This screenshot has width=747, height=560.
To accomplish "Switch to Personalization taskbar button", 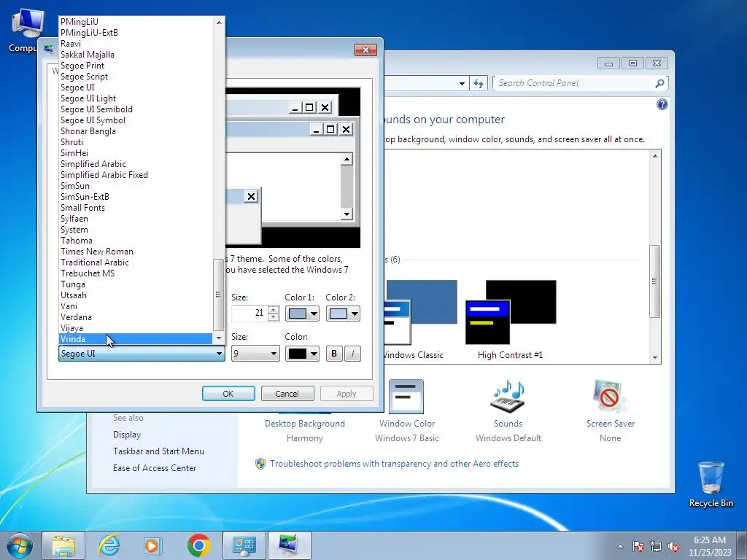I will click(x=289, y=545).
